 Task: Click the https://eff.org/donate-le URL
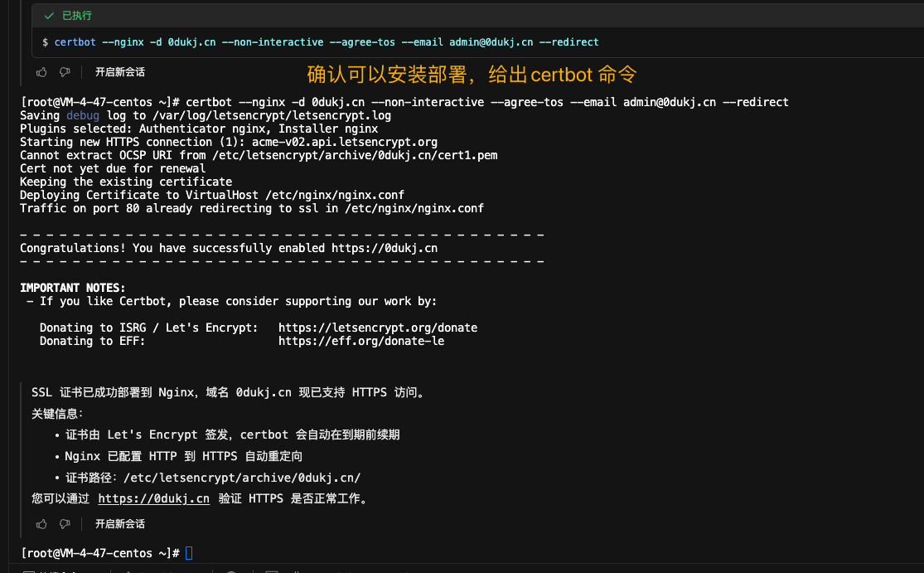click(361, 341)
